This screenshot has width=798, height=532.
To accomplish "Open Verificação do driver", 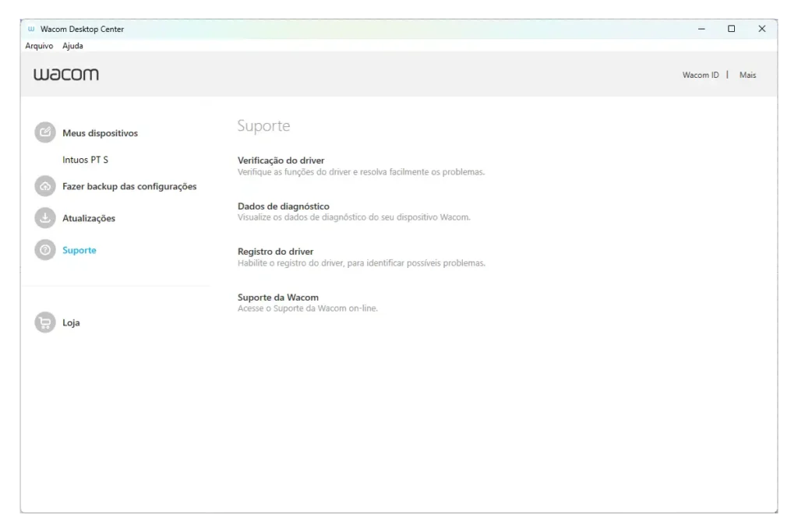I will coord(281,160).
